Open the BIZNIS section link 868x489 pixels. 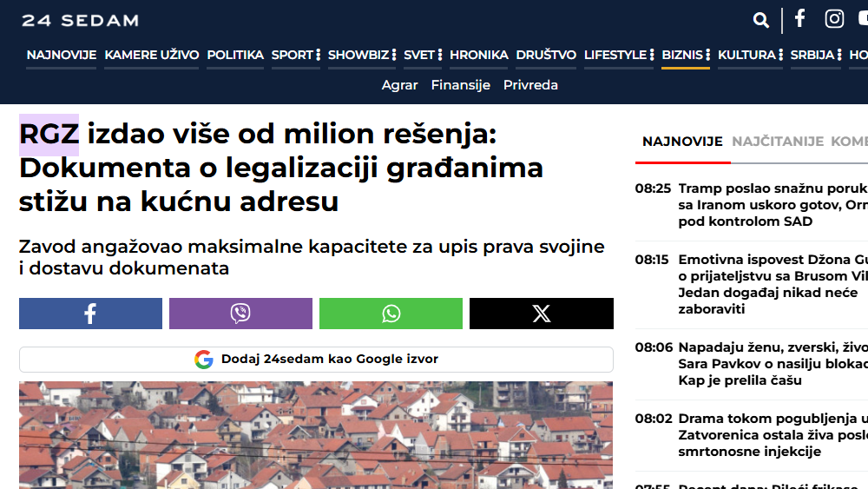[x=682, y=55]
